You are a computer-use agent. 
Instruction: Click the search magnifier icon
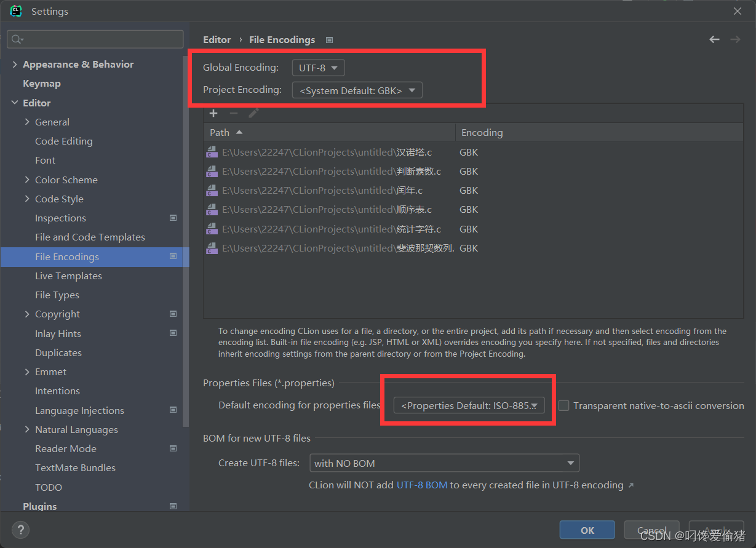[17, 39]
